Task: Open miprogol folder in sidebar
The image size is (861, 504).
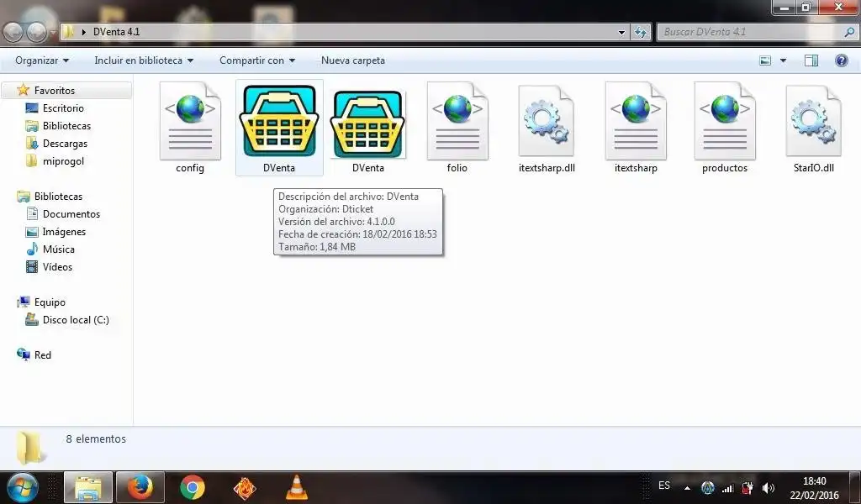Action: (x=63, y=160)
